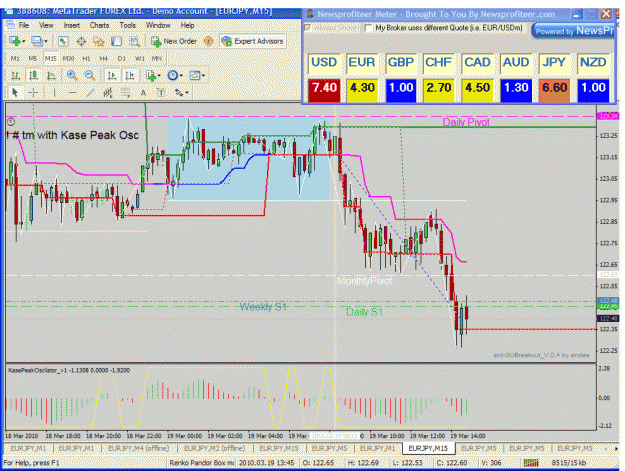Open the Data Window crosshair icon
625x471 pixels.
click(x=81, y=41)
